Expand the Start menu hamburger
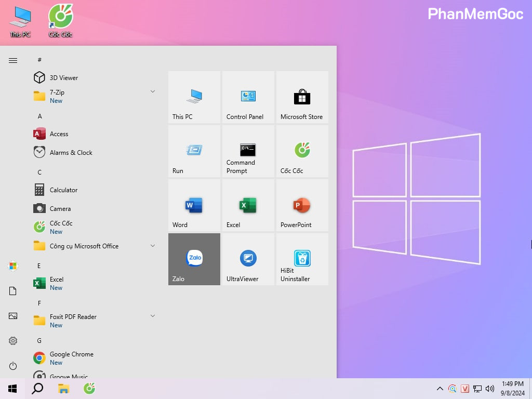The width and height of the screenshot is (532, 399). tap(13, 61)
